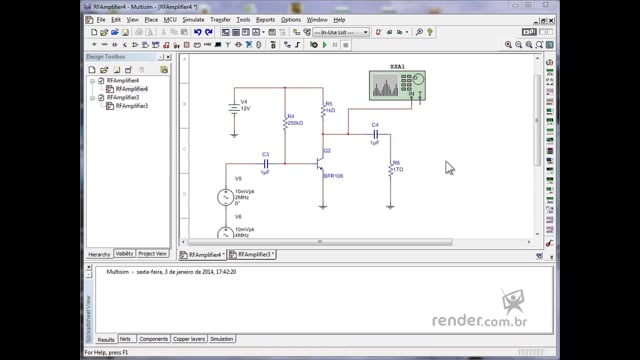Click the Zoom to fit page icon
Image resolution: width=640 pixels, height=360 pixels.
(x=539, y=45)
